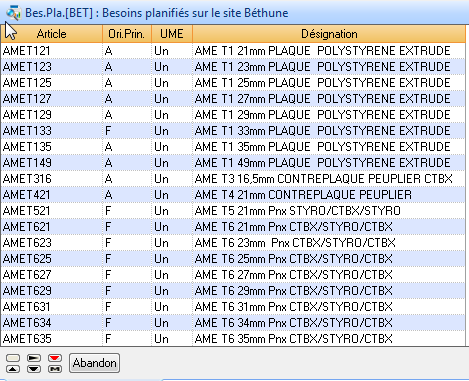469x381 pixels.
Task: Select the AMET635 last row
Action: [233, 339]
